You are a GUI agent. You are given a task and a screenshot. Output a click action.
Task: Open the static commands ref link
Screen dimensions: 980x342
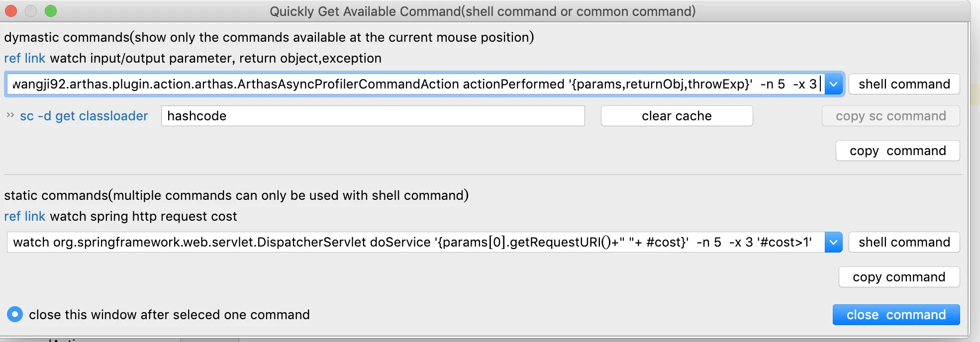point(24,216)
